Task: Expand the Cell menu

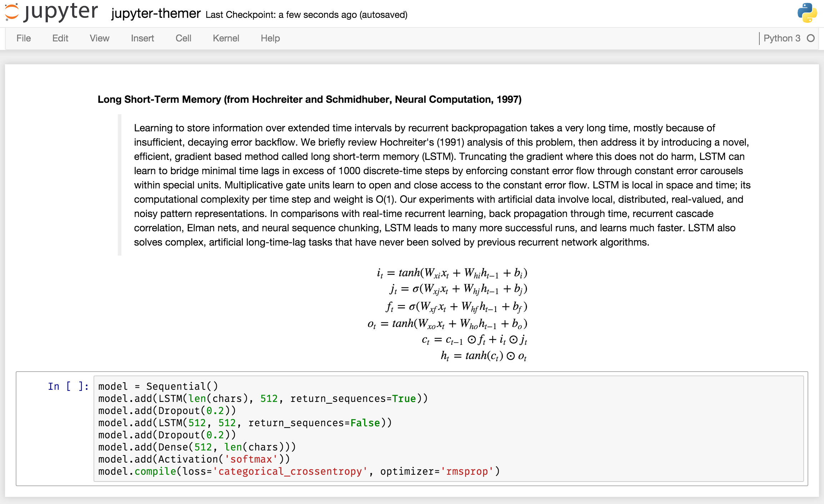Action: [183, 38]
